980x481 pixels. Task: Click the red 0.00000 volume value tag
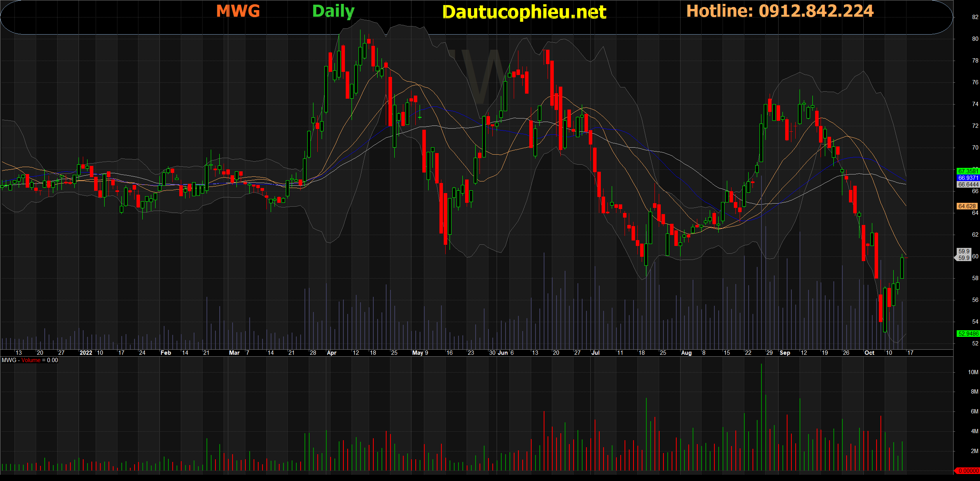(x=968, y=471)
